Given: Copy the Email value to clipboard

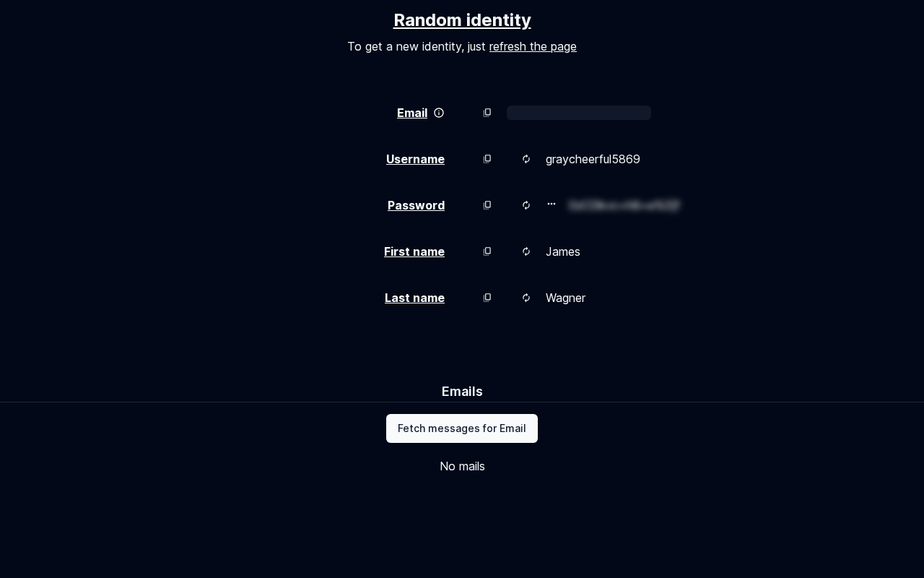Looking at the screenshot, I should click(487, 113).
